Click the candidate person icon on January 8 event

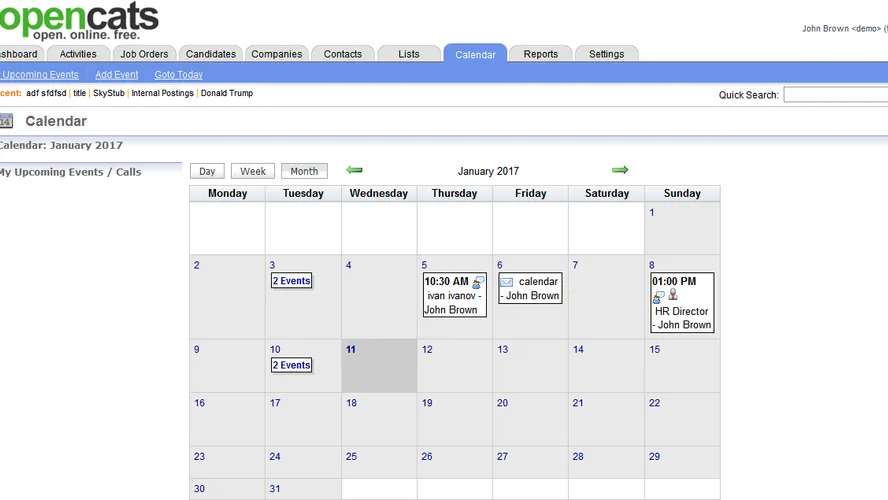tap(673, 296)
